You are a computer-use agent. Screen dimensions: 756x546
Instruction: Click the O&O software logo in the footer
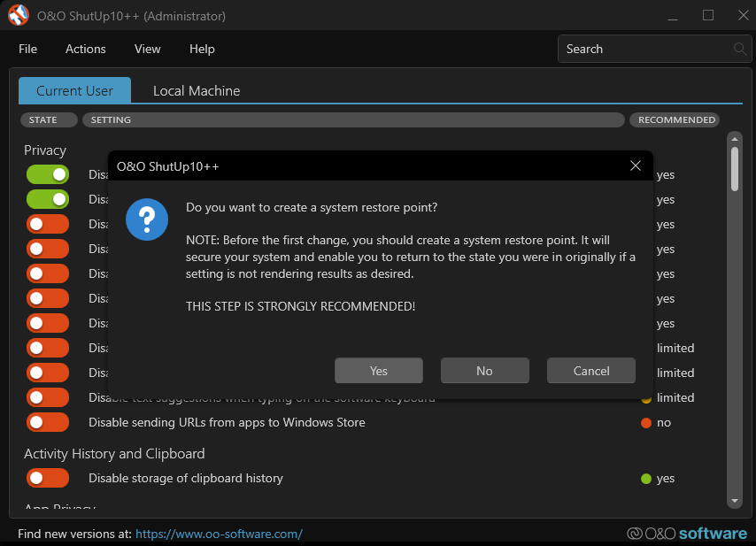(x=687, y=534)
